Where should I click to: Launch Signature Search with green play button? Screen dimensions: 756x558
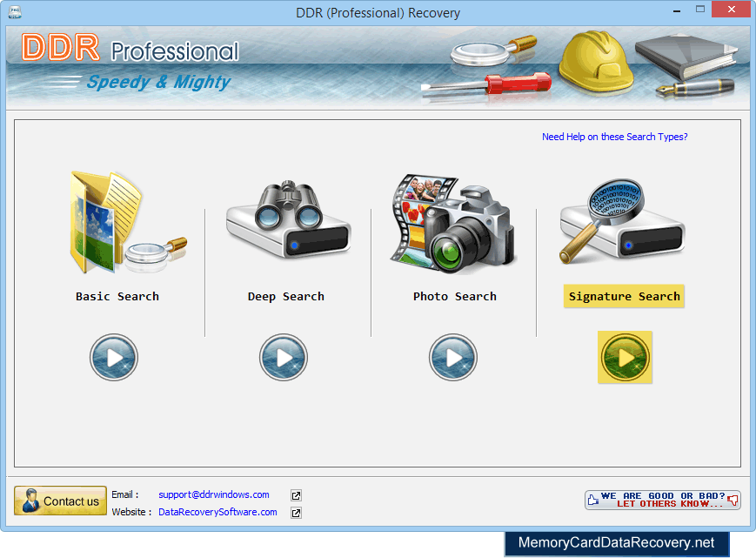pos(625,358)
